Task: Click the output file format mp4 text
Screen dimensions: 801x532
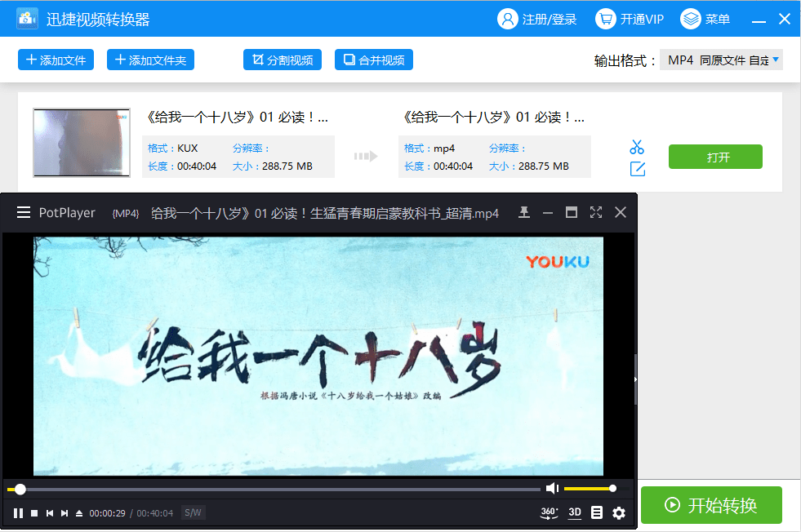Action: tap(444, 148)
